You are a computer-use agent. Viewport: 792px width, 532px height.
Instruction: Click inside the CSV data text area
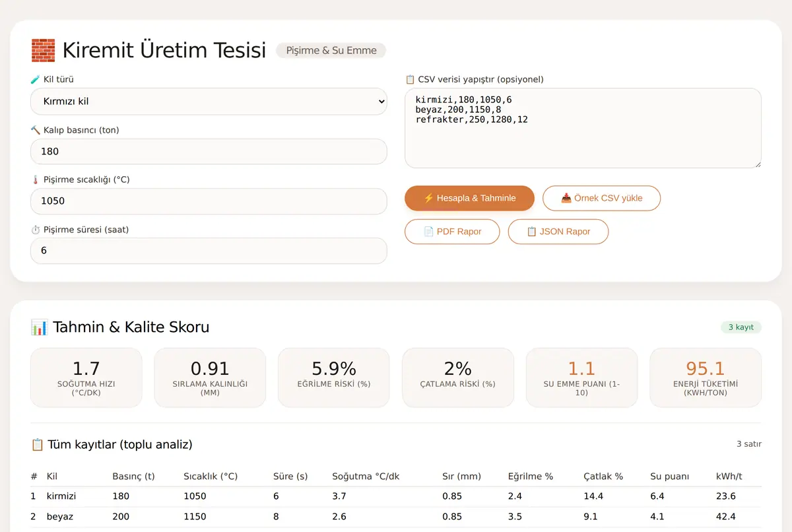click(583, 128)
